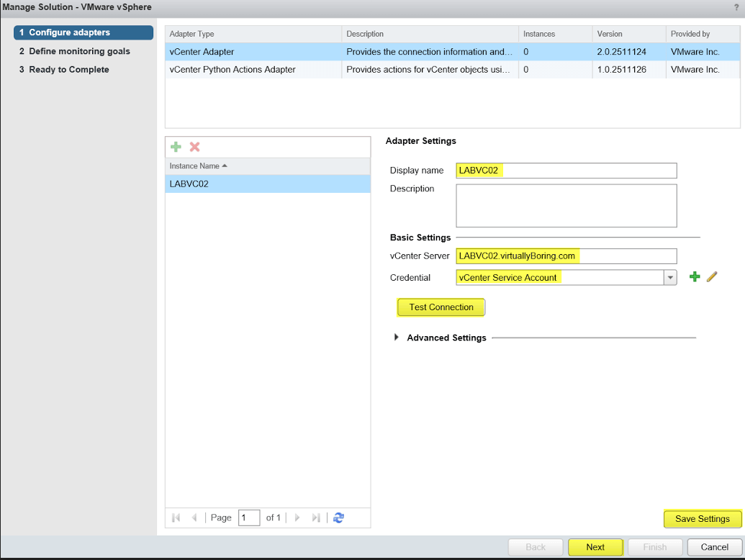745x560 pixels.
Task: Click the Cancel button
Action: [x=714, y=547]
